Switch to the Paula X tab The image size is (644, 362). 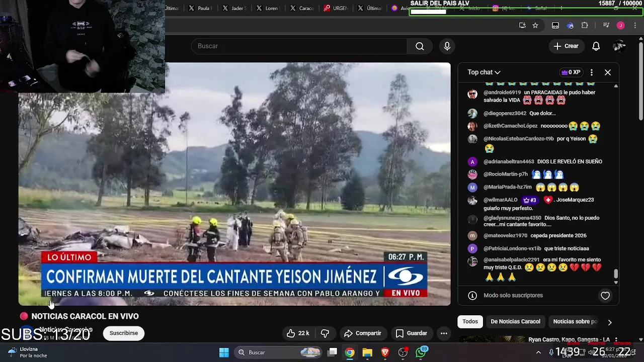200,8
